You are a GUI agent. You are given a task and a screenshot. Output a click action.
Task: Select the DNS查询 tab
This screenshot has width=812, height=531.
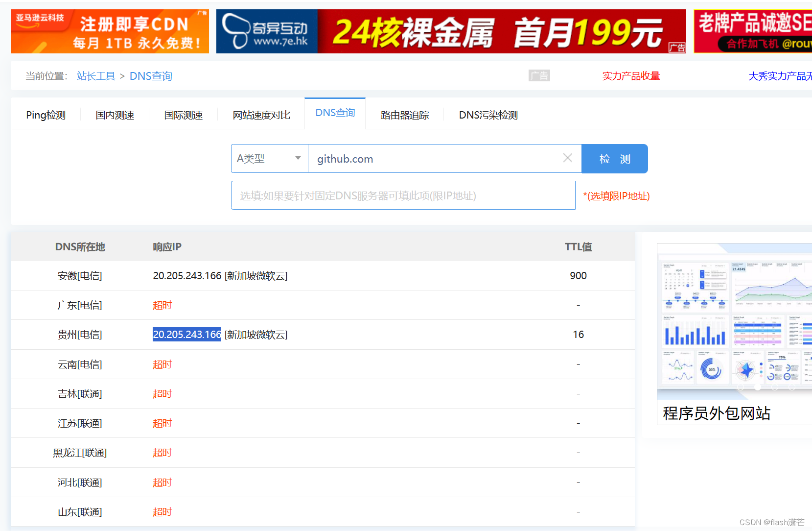[x=335, y=113]
